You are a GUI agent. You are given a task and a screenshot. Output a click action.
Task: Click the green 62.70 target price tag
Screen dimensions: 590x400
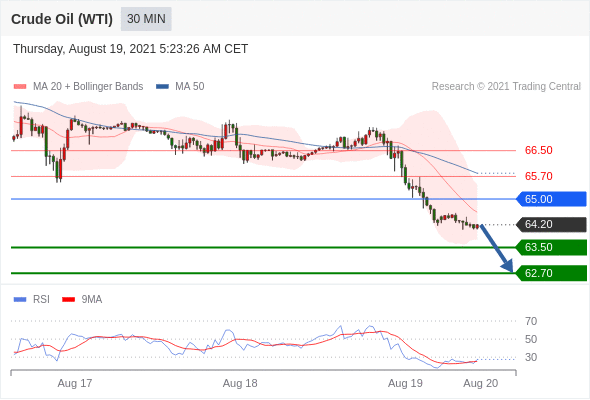coord(551,273)
